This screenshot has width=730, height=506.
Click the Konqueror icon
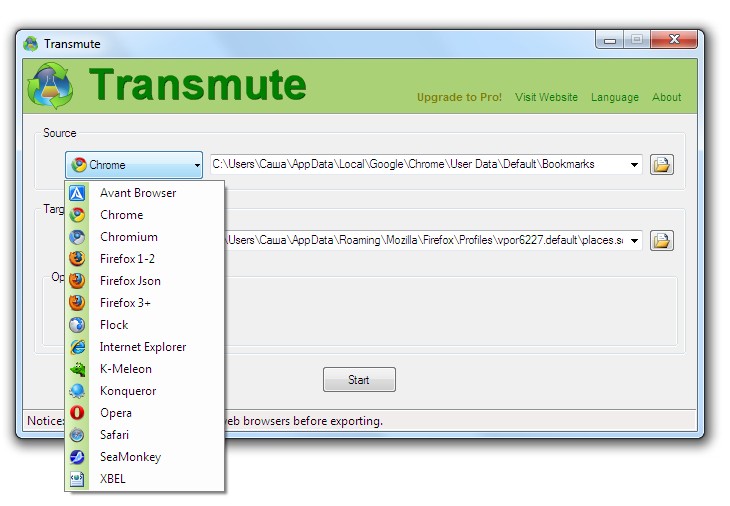(77, 391)
